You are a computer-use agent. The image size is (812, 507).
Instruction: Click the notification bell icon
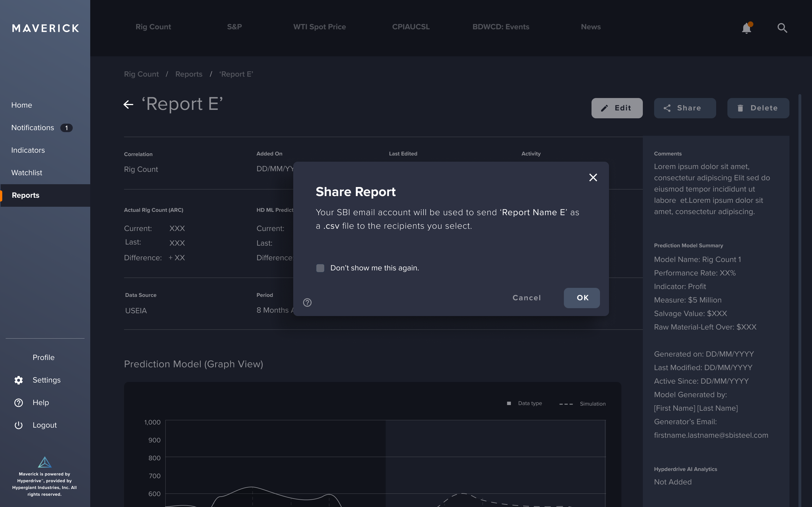point(746,28)
